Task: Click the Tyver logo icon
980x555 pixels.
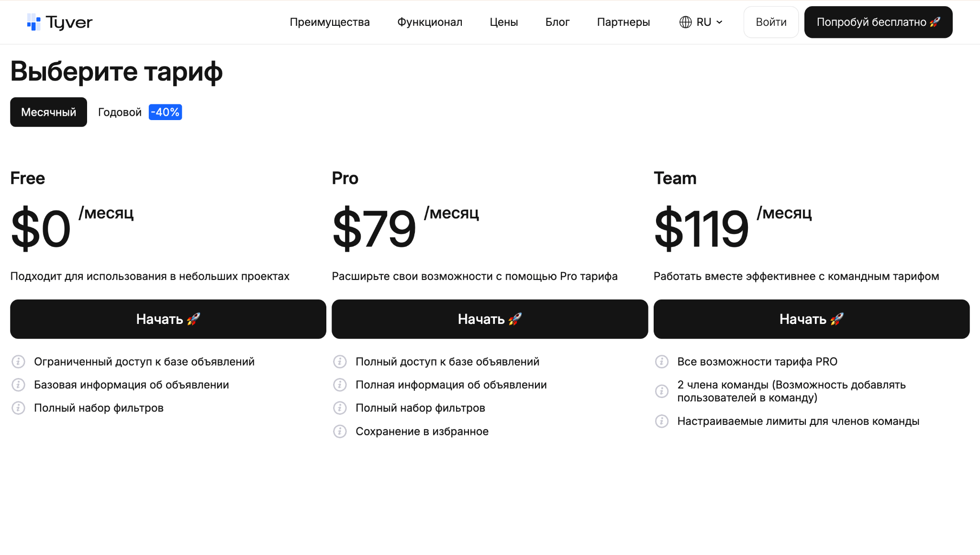Action: (x=34, y=22)
